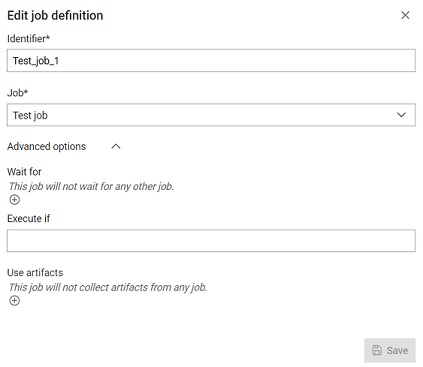Focus the Identifier input field

point(211,60)
